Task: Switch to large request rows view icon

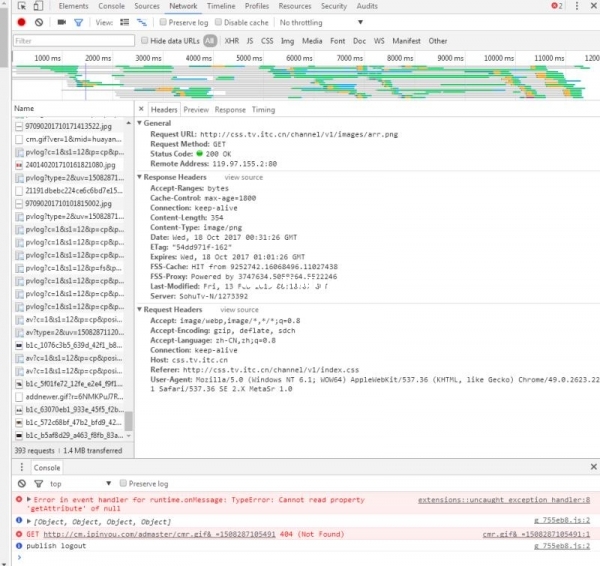Action: (x=125, y=22)
